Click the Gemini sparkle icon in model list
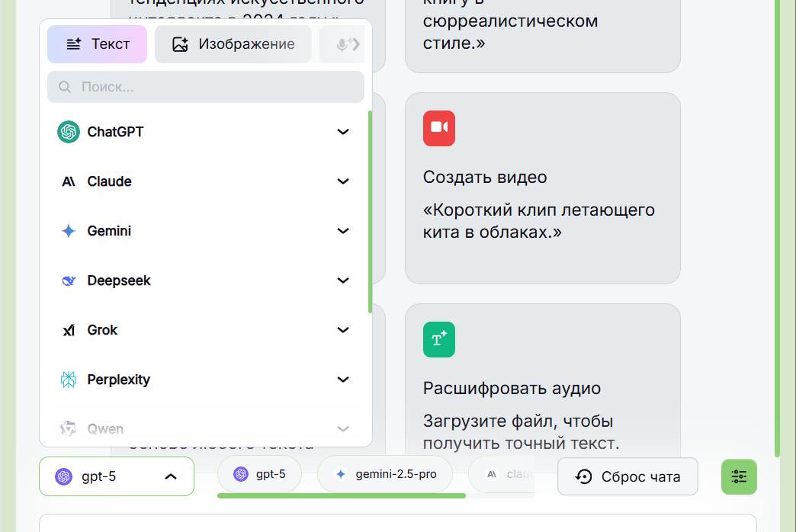 pos(69,231)
